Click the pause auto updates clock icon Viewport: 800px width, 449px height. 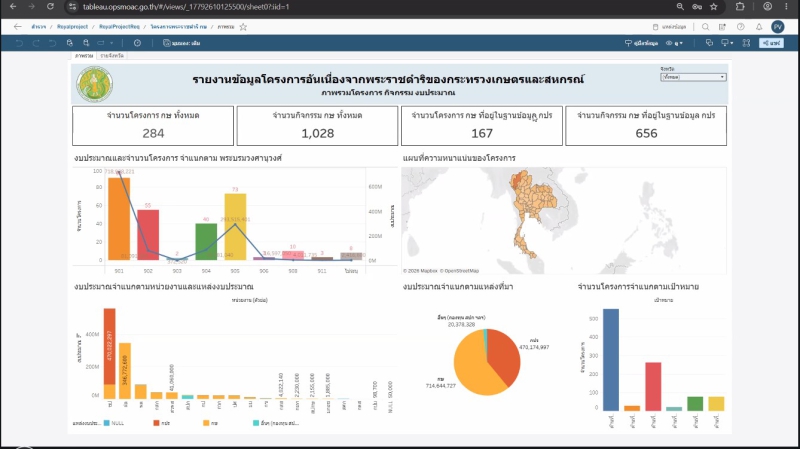pyautogui.click(x=137, y=43)
